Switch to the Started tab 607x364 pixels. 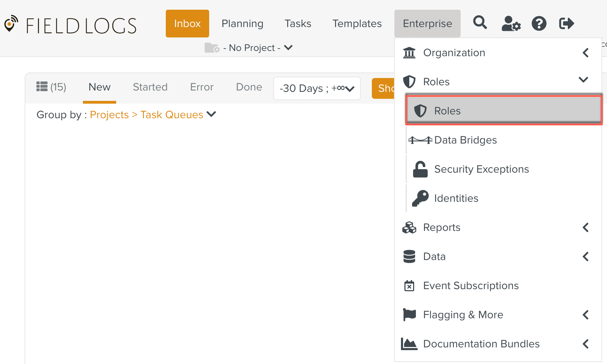point(150,87)
